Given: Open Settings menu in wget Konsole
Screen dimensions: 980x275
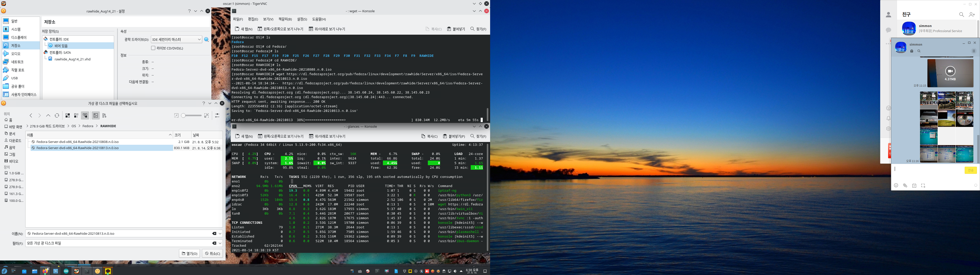Looking at the screenshot, I should pyautogui.click(x=302, y=19).
